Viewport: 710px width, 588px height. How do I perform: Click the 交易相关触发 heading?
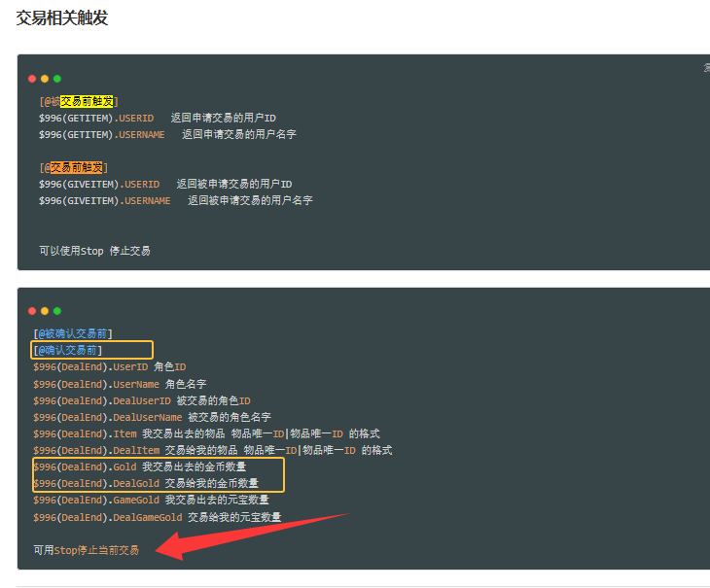62,17
